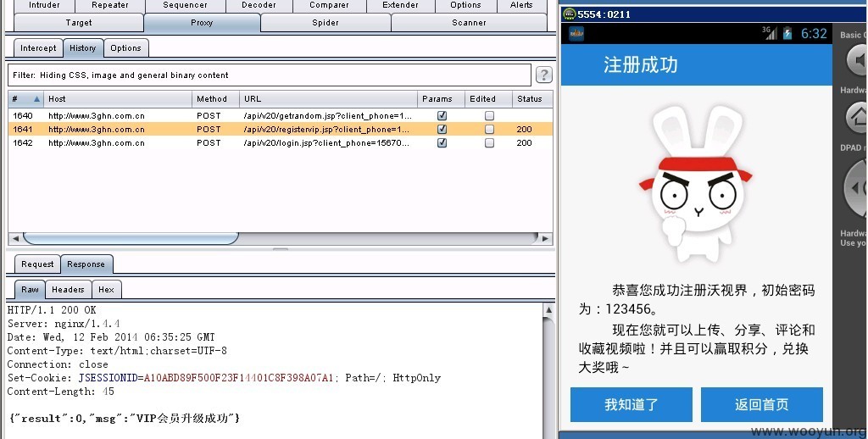Image resolution: width=868 pixels, height=439 pixels.
Task: Click the emulator app icon in status bar
Action: pyautogui.click(x=576, y=33)
